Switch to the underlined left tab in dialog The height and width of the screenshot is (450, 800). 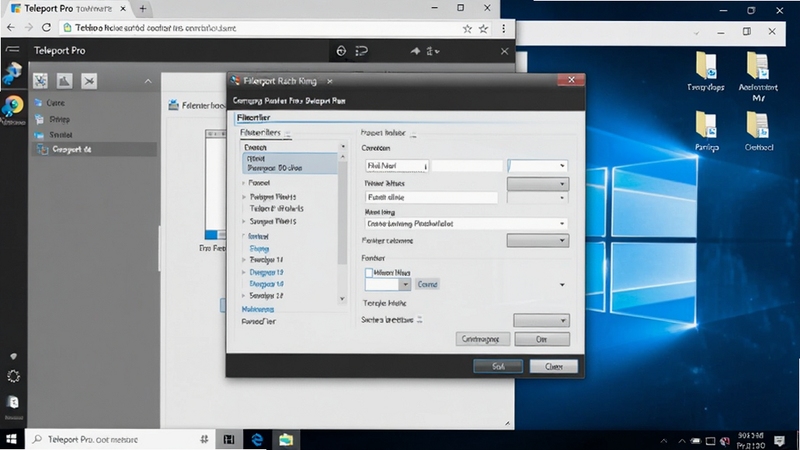click(260, 133)
